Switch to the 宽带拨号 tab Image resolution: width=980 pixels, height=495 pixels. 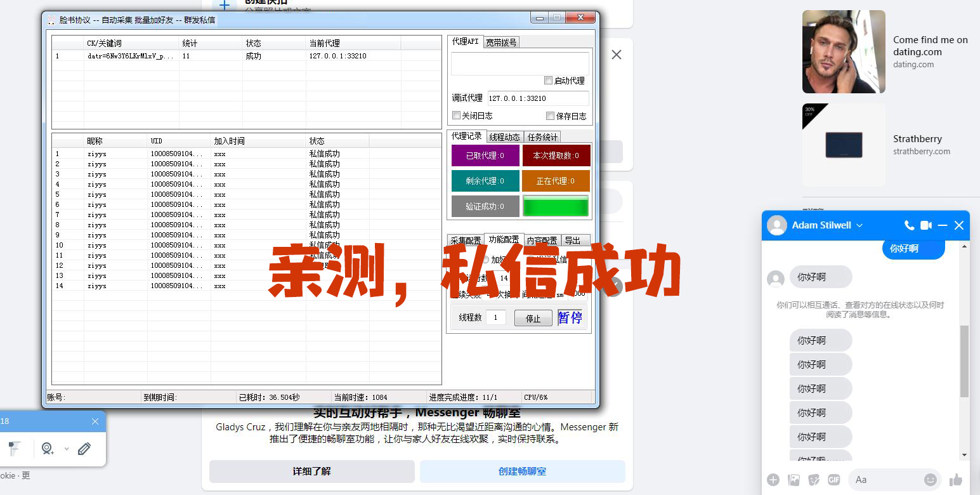(x=501, y=43)
